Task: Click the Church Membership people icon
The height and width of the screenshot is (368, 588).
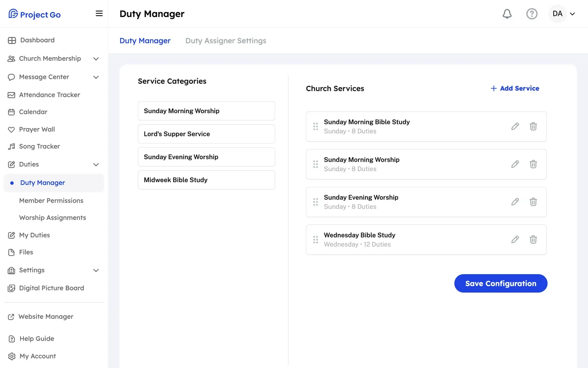Action: pos(11,59)
